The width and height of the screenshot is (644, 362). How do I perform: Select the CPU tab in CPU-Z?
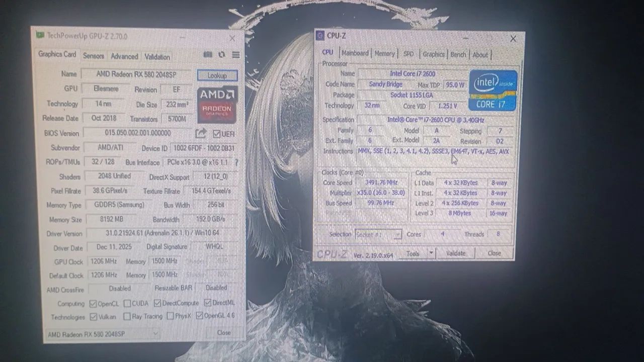tap(328, 52)
